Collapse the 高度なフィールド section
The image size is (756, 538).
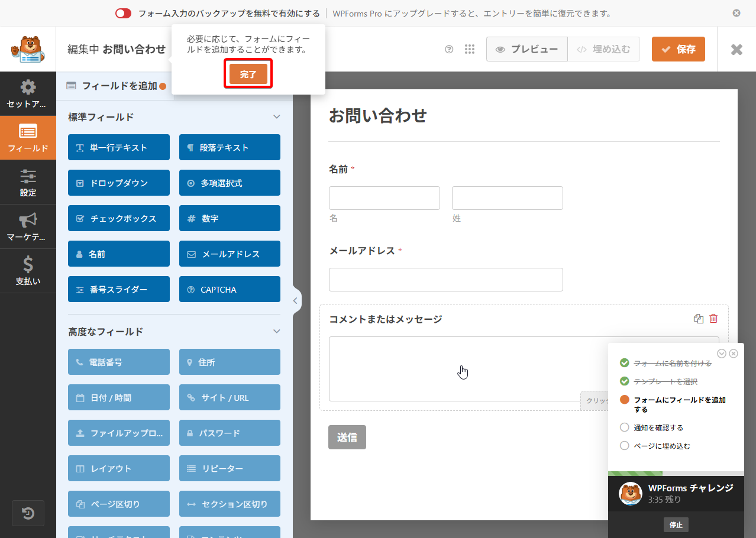pos(276,332)
